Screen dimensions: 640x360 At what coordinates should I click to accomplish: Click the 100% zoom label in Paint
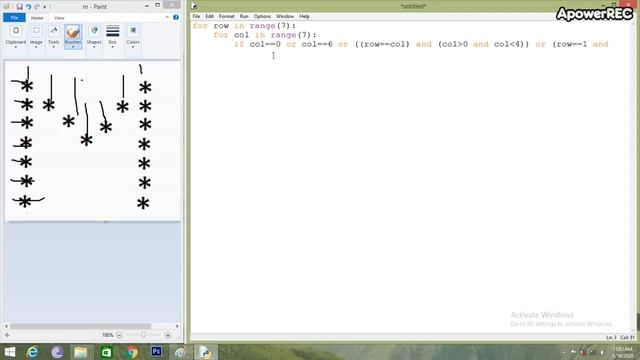pos(107,335)
